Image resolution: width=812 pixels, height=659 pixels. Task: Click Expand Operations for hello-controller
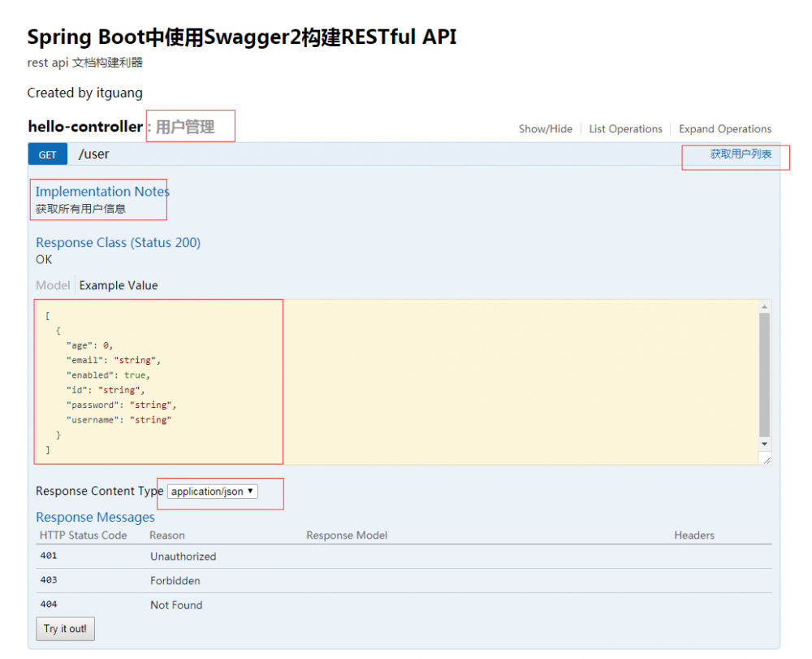click(724, 128)
